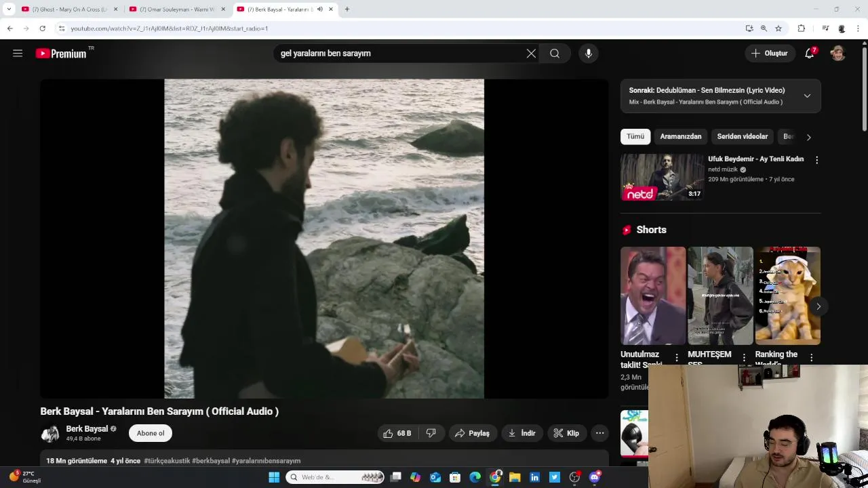
Task: Open the tab search dropdown arrow
Action: [x=9, y=9]
